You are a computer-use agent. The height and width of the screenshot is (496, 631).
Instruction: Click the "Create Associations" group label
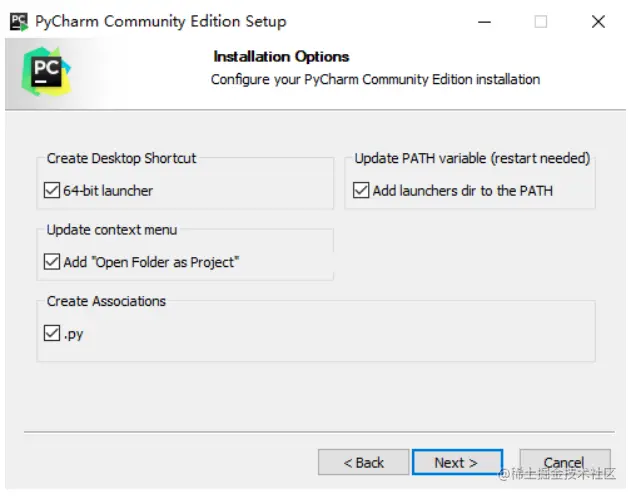tap(106, 301)
